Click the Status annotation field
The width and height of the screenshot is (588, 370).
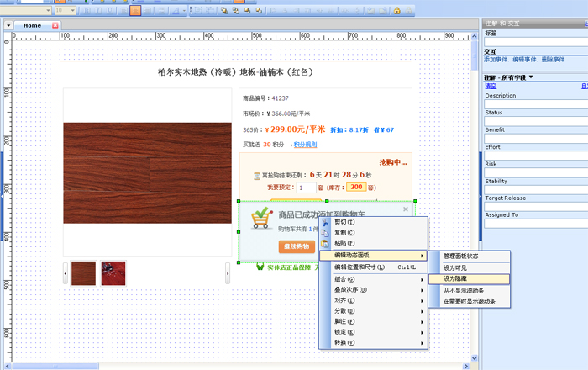tap(536, 121)
